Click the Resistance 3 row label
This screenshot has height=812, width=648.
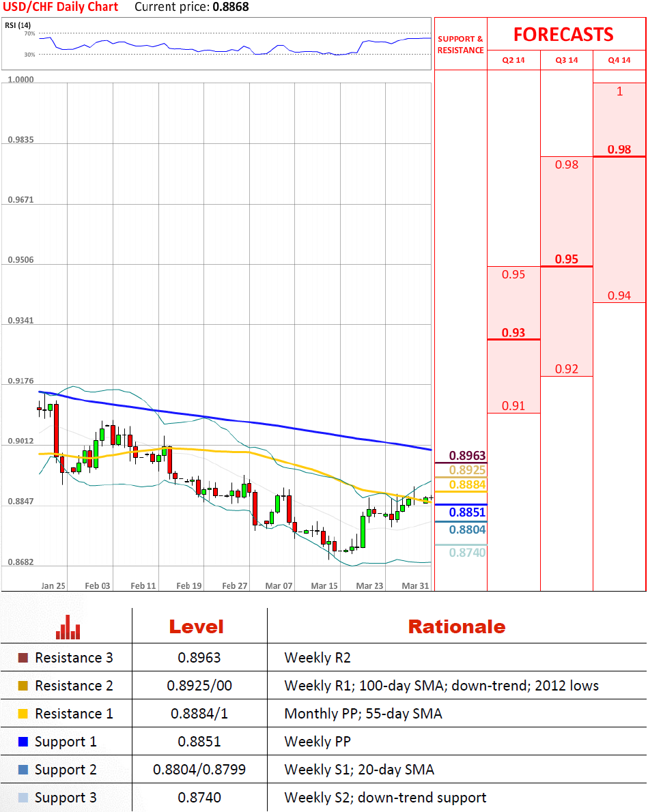[x=74, y=658]
